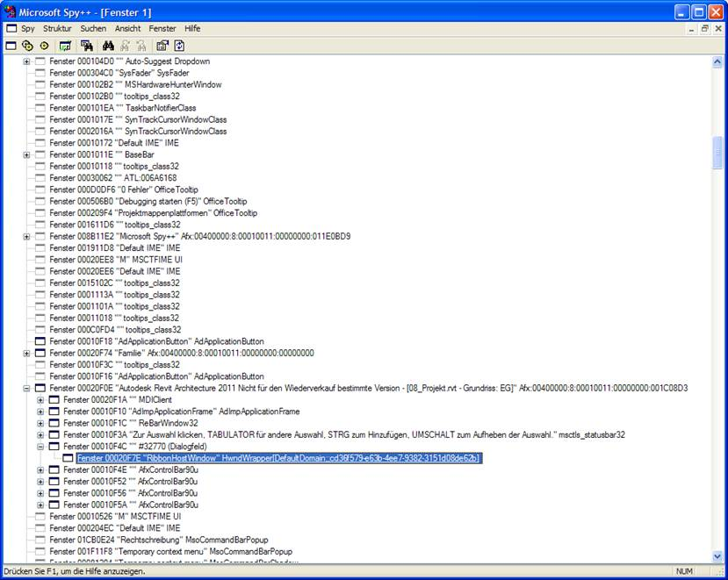728x580 pixels.
Task: Refresh the window tree via toolbar icon
Action: [178, 44]
